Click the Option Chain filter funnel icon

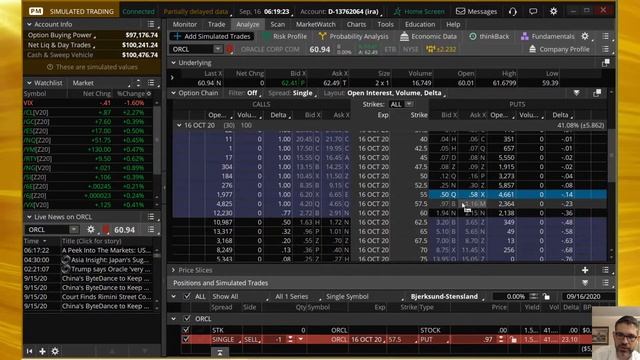point(576,93)
